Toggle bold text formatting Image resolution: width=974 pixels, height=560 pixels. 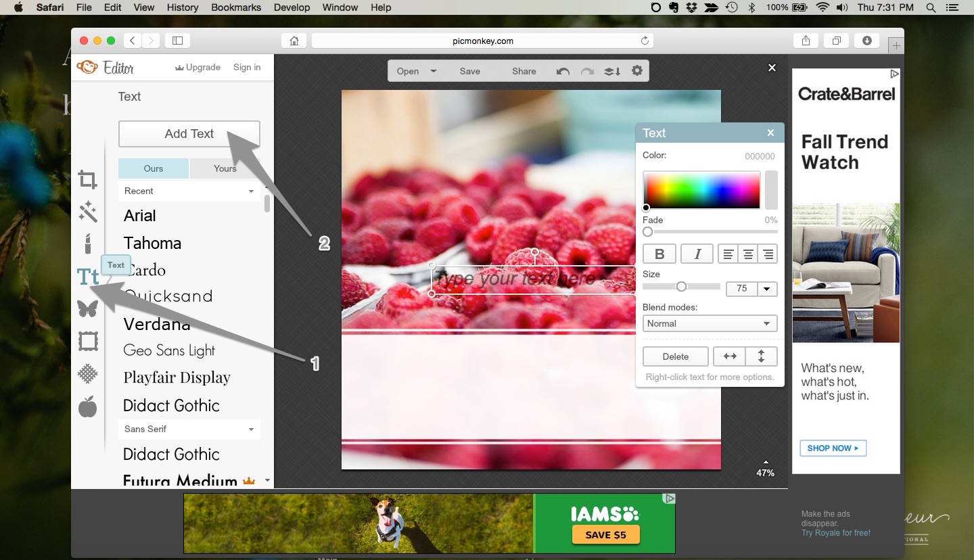(x=659, y=254)
